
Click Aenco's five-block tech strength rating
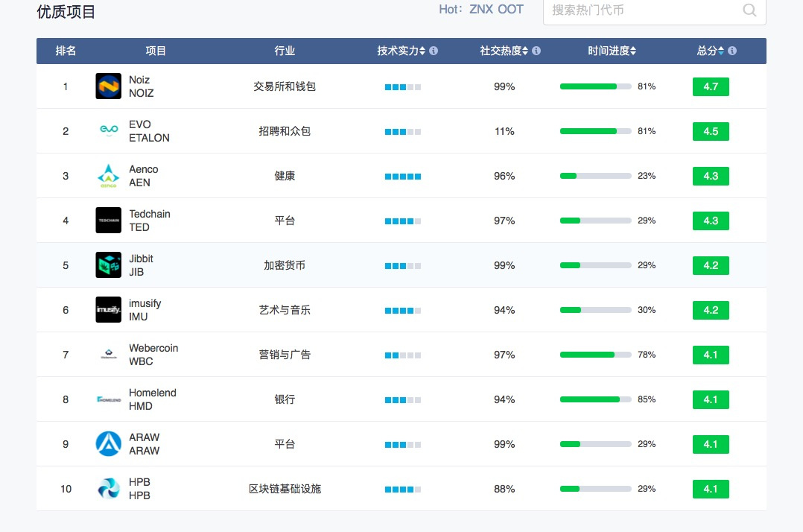pos(403,177)
